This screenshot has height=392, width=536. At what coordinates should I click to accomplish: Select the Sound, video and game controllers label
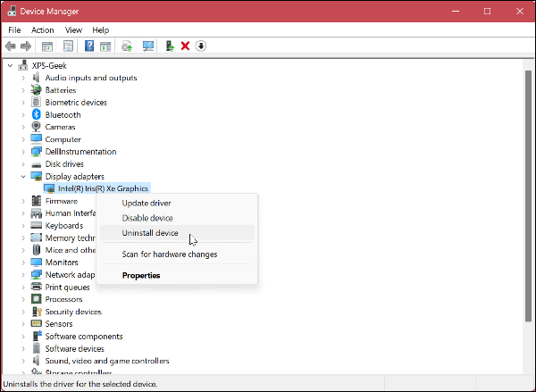(107, 361)
